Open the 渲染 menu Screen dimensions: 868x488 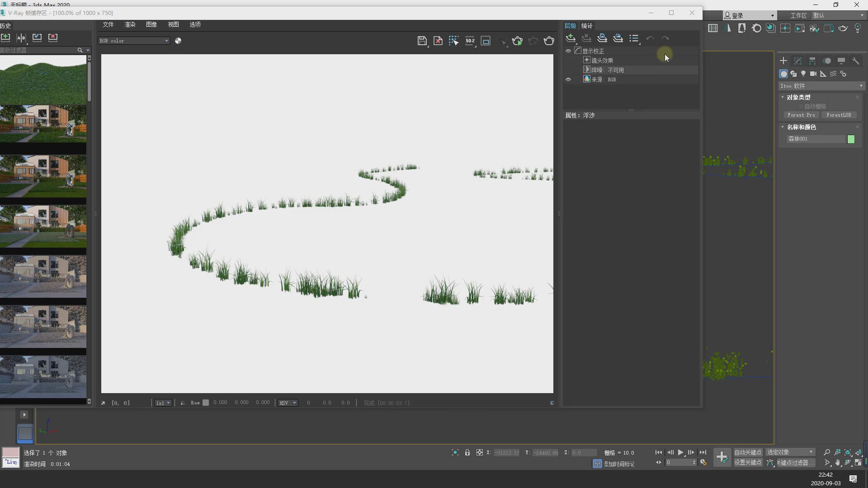pyautogui.click(x=130, y=24)
